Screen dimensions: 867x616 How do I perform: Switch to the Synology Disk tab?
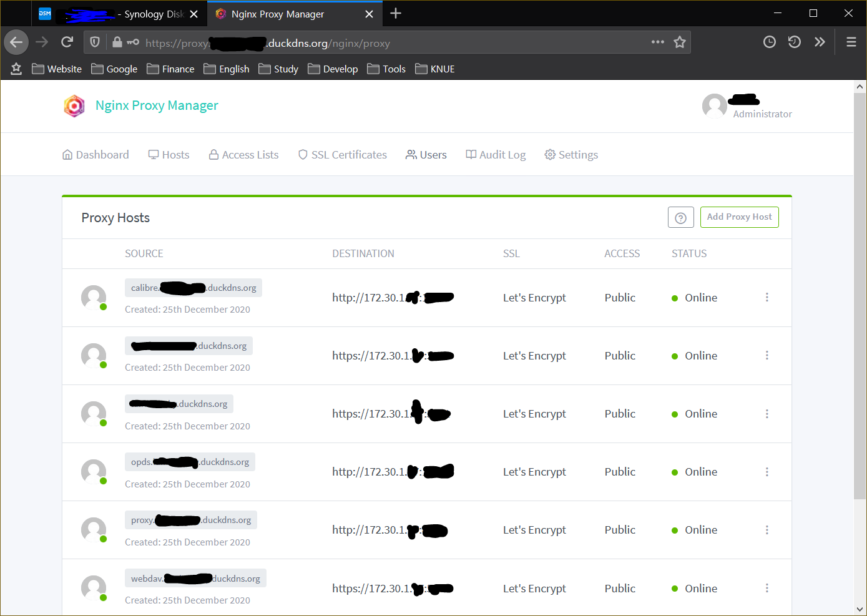click(118, 14)
